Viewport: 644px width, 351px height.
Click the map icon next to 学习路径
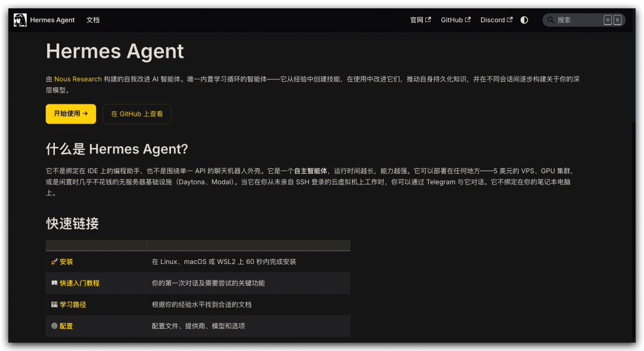click(54, 304)
